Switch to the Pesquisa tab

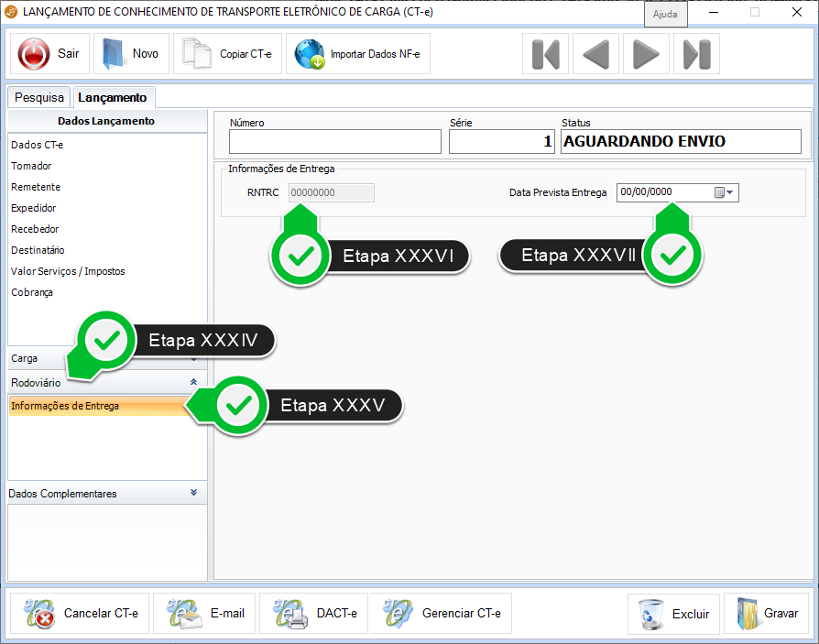pos(39,98)
